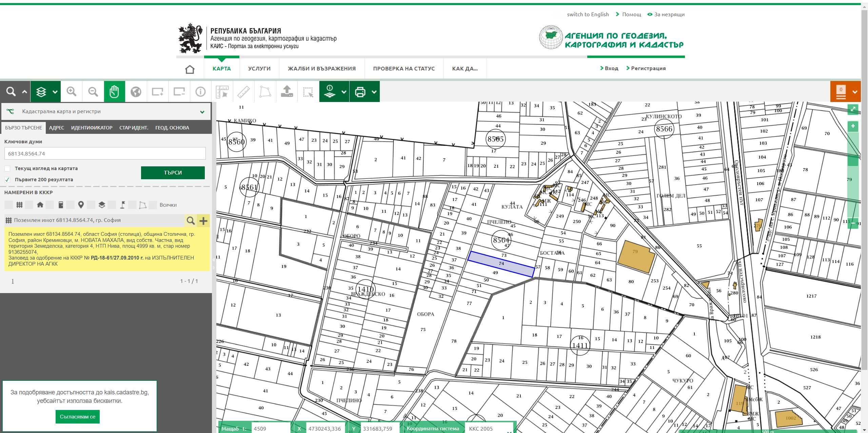
Task: Expand the layers dropdown arrow
Action: pos(55,92)
